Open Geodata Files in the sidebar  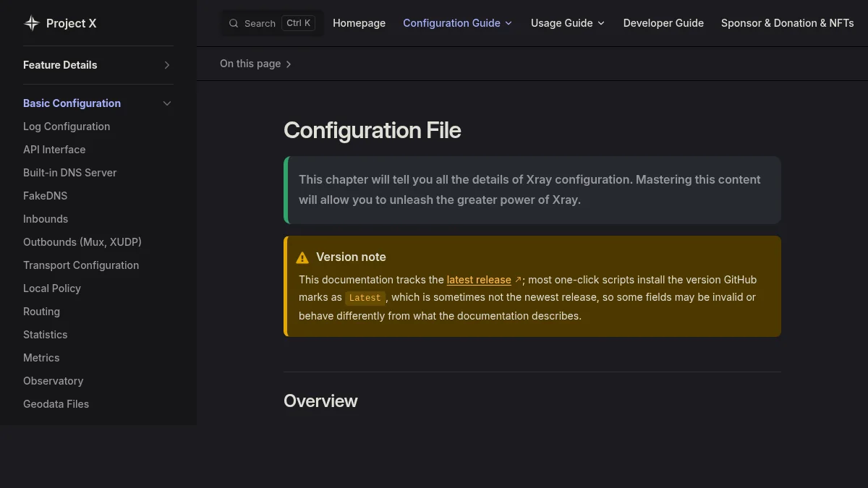coord(56,404)
